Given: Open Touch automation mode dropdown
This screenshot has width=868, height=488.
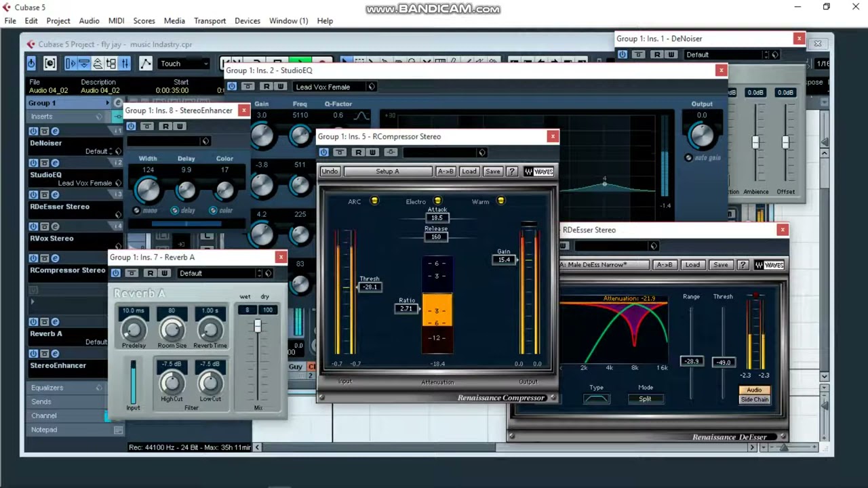Looking at the screenshot, I should pyautogui.click(x=184, y=64).
